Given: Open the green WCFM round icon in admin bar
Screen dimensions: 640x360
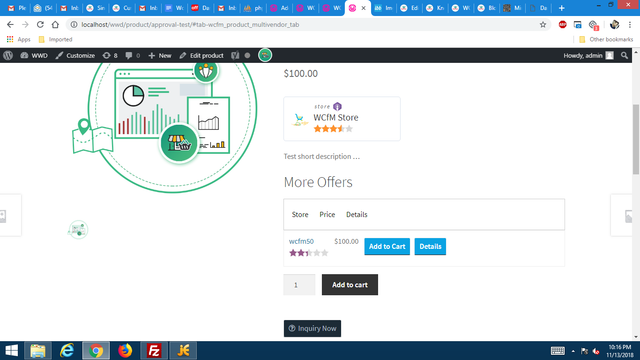Looking at the screenshot, I should point(265,55).
